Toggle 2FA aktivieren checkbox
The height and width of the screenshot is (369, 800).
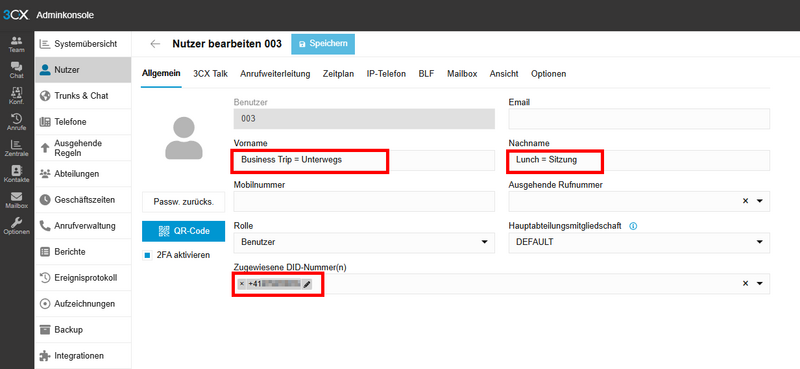147,255
